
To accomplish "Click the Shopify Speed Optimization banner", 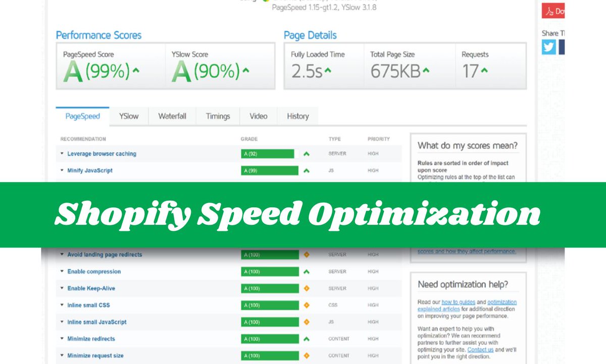I will pyautogui.click(x=303, y=215).
